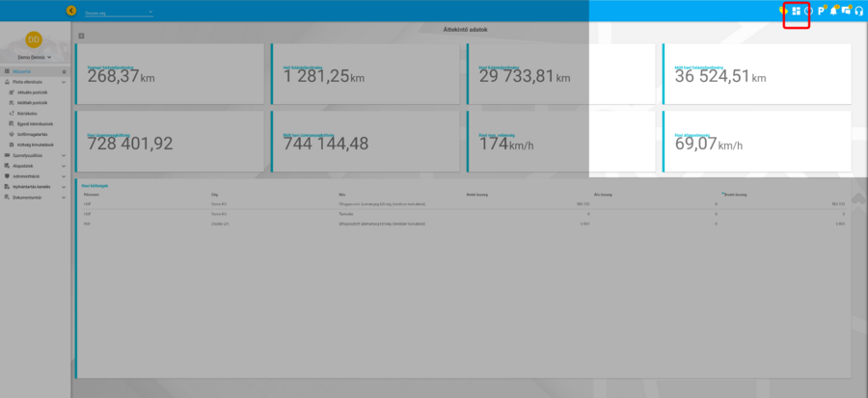Click the DD user avatar
The image size is (868, 398).
pos(33,41)
